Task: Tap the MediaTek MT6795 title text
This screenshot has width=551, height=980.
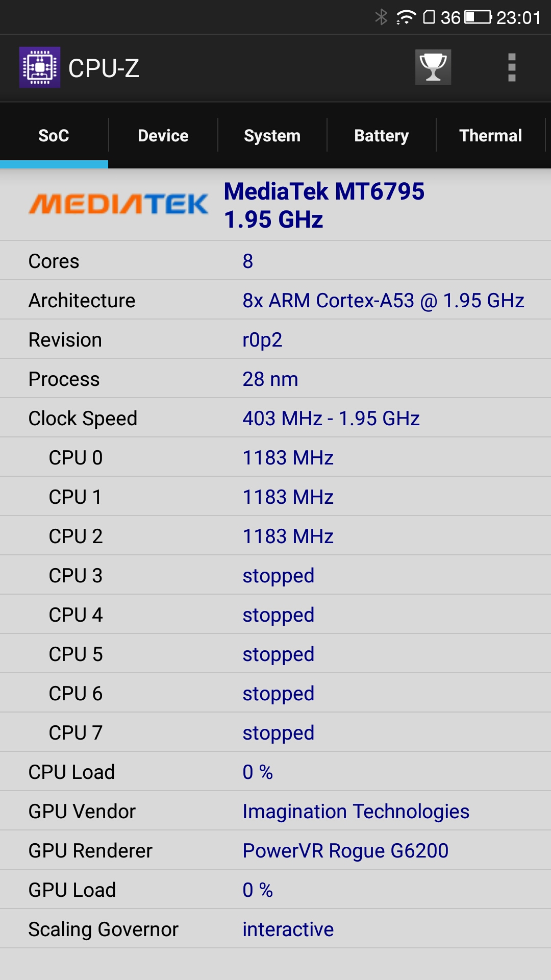Action: click(324, 192)
